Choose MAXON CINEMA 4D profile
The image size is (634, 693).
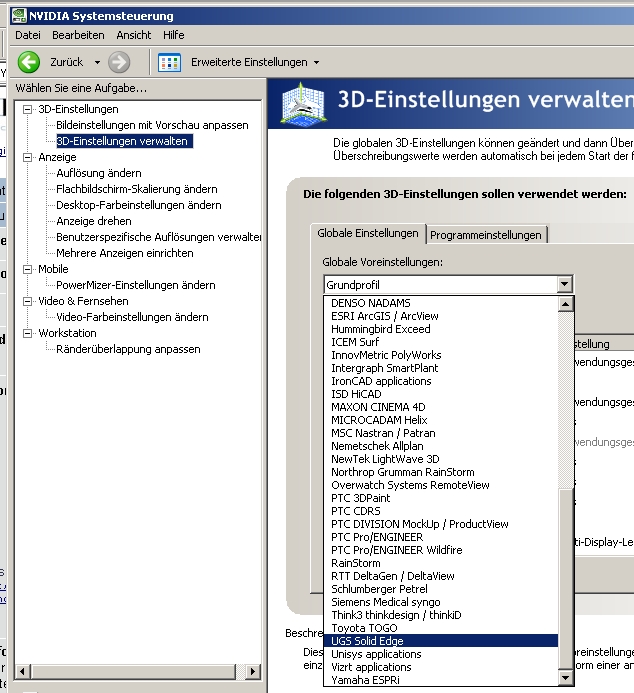pyautogui.click(x=441, y=407)
